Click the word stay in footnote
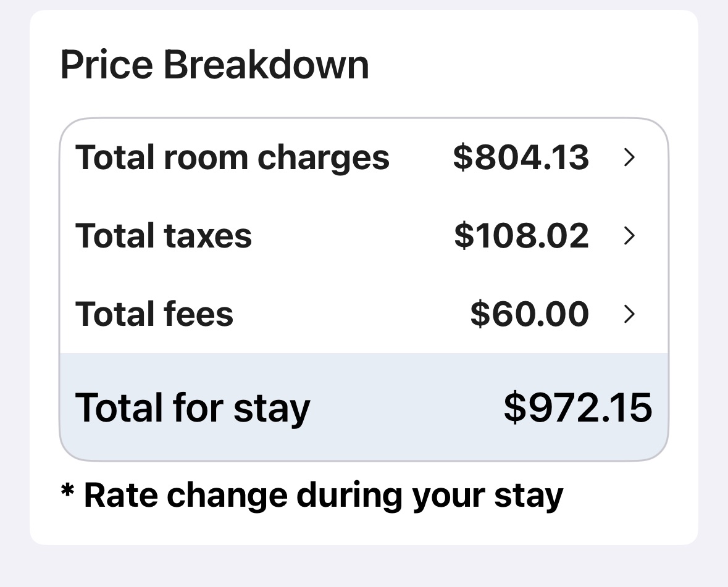The height and width of the screenshot is (587, 728). point(529,496)
